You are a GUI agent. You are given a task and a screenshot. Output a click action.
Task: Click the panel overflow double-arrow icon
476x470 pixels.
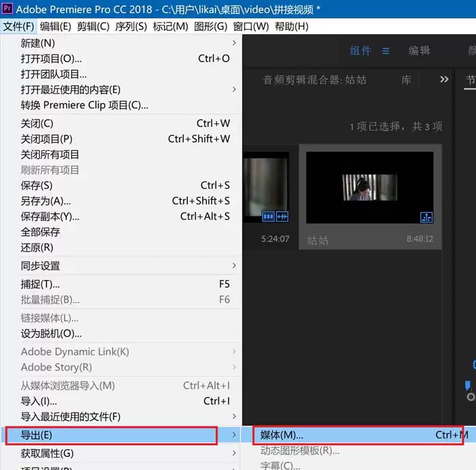coord(444,79)
